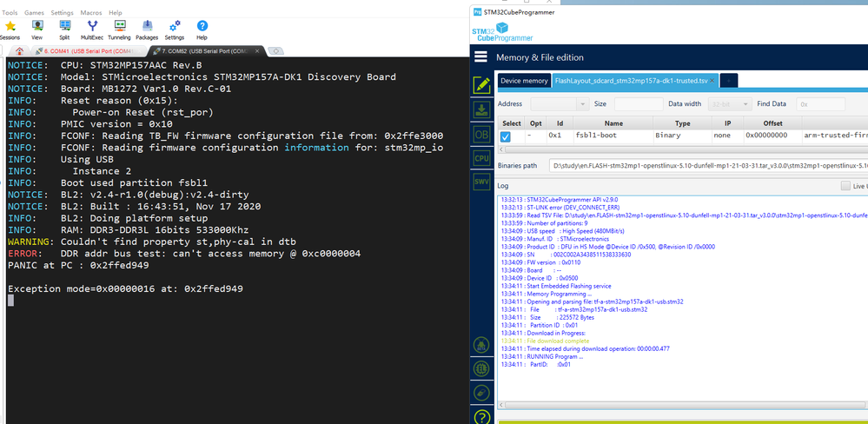Close the COM52 serial tab
Viewport: 868px width, 424px height.
[x=257, y=51]
